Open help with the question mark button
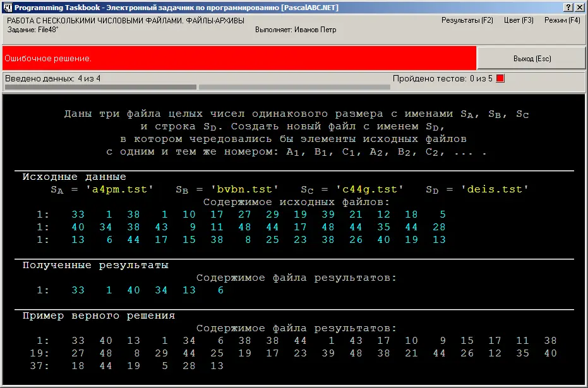Viewport: 588px width, 388px height. point(568,8)
